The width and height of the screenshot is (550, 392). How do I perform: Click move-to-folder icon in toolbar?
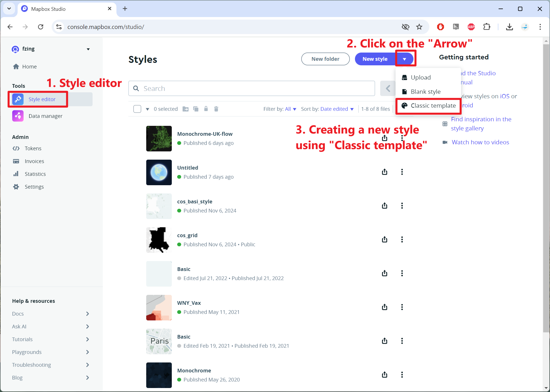pyautogui.click(x=185, y=109)
